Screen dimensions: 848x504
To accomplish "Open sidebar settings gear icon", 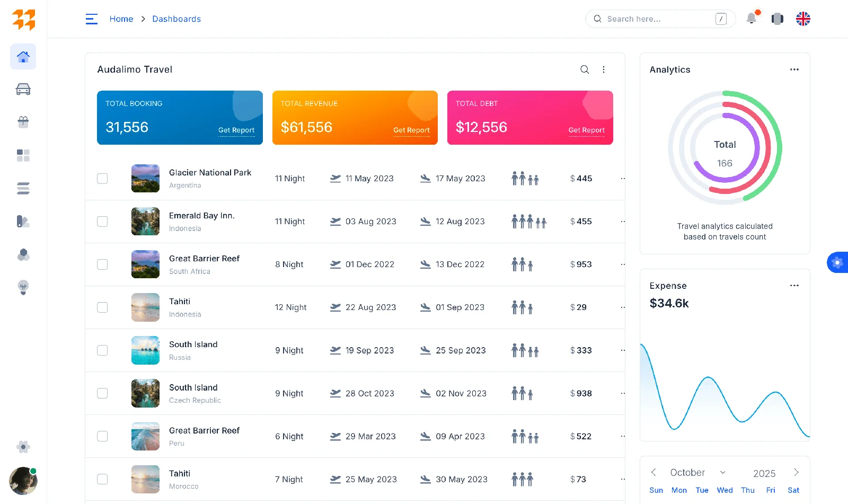I will pos(23,447).
